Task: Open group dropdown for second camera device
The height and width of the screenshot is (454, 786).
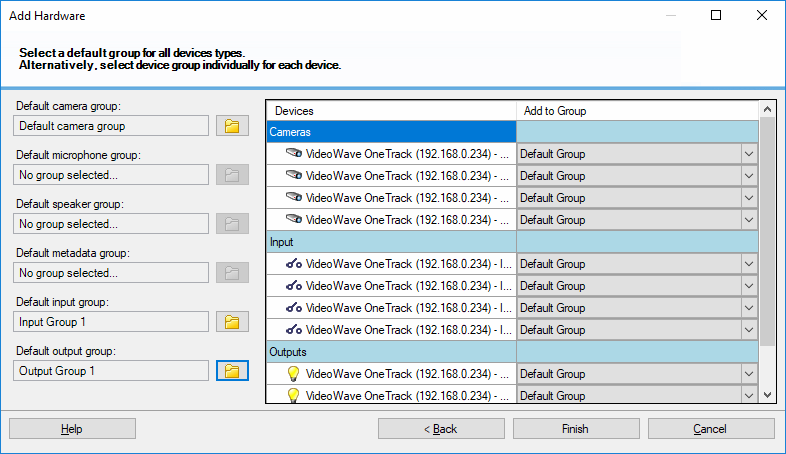Action: click(749, 176)
